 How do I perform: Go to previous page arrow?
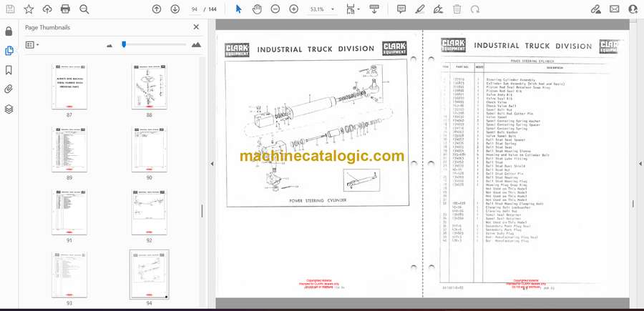[x=157, y=9]
